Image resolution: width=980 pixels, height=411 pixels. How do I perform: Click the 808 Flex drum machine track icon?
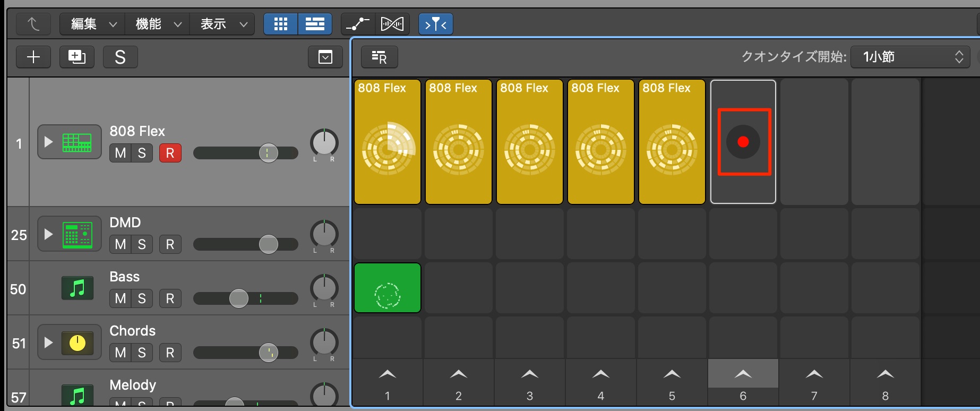coord(77,142)
